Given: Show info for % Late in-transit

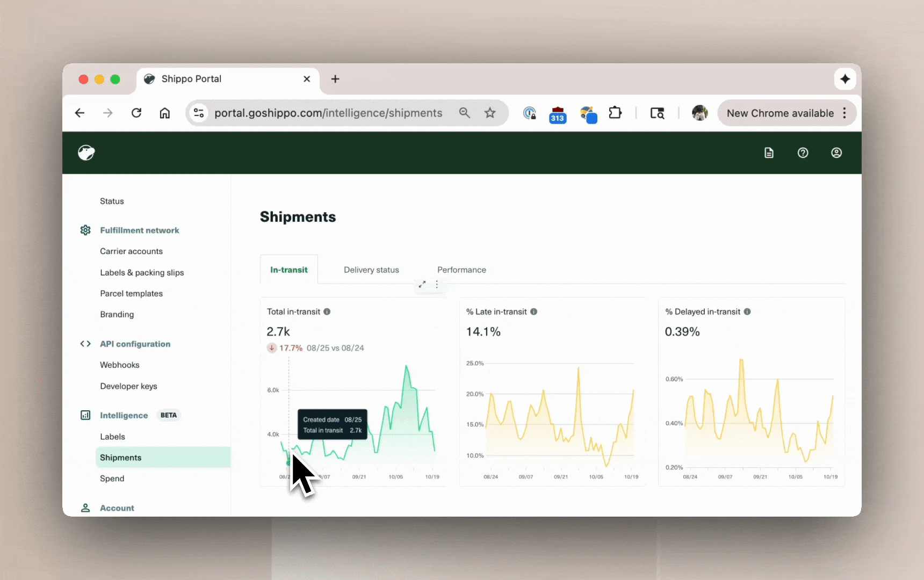Looking at the screenshot, I should (x=533, y=311).
